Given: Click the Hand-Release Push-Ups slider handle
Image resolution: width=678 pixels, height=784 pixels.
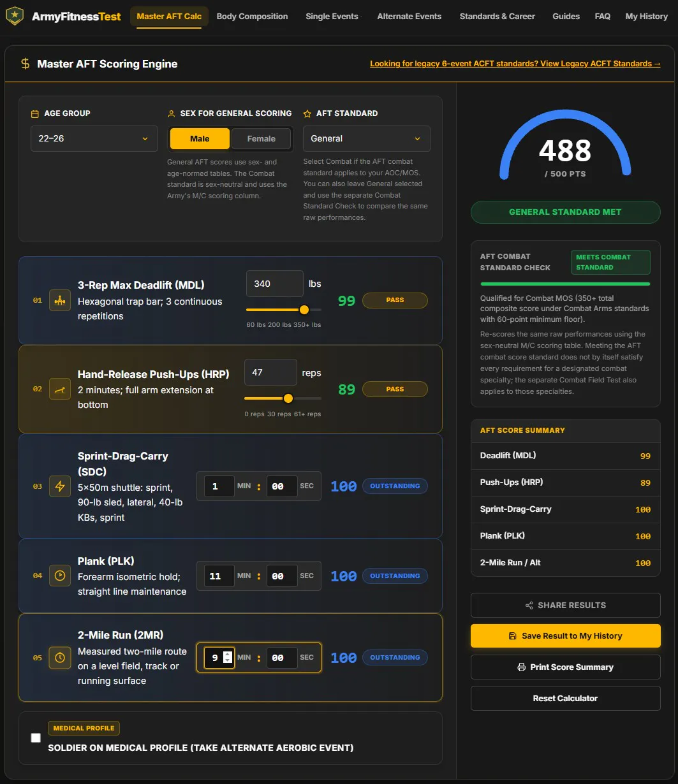Looking at the screenshot, I should point(288,398).
